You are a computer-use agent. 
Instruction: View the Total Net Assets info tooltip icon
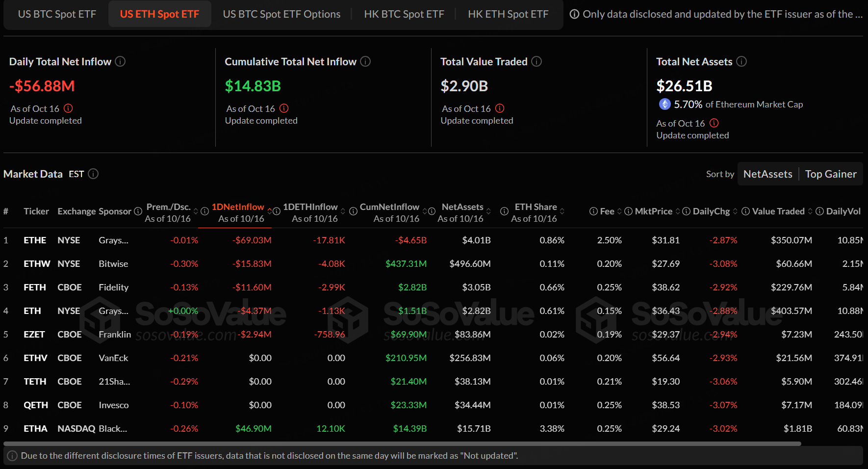click(x=741, y=61)
